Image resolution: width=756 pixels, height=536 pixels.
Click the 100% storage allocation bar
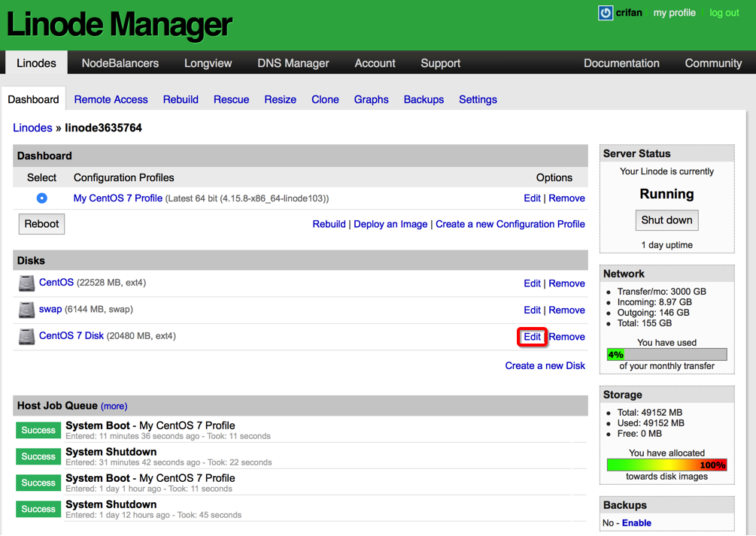click(x=666, y=465)
